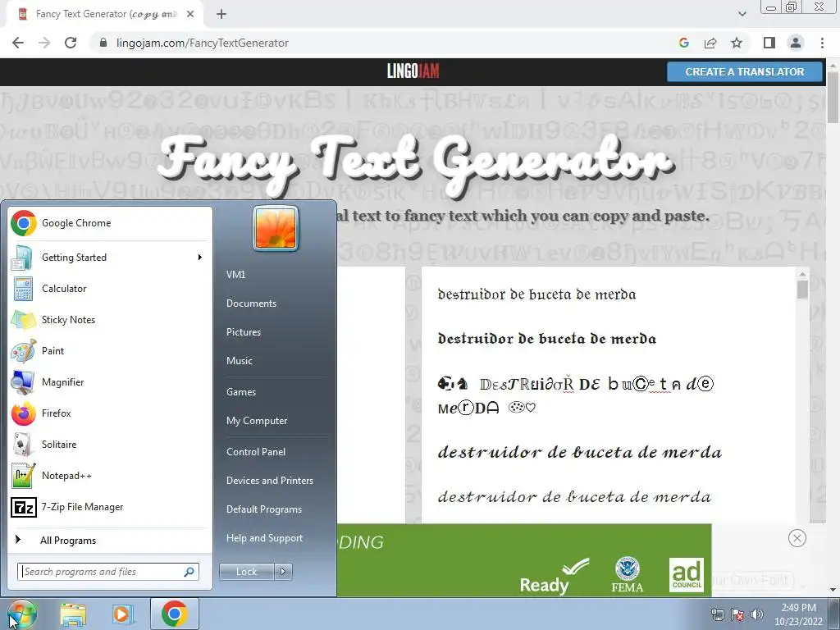Click the FEMA logo in ad
The height and width of the screenshot is (630, 840).
point(628,575)
